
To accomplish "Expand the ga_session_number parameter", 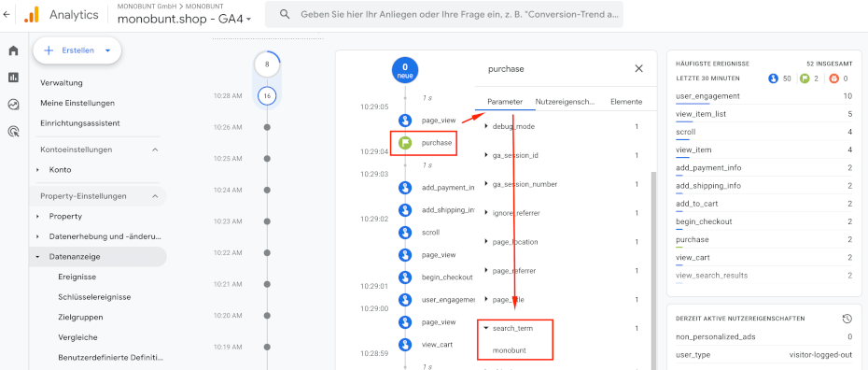I will pyautogui.click(x=486, y=184).
